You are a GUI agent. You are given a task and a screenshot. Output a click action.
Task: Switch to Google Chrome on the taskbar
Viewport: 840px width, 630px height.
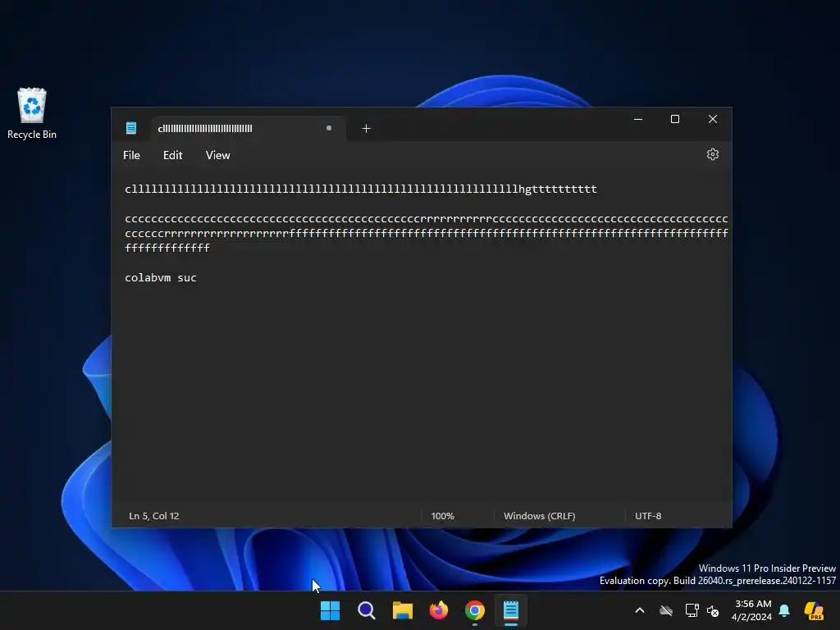pyautogui.click(x=475, y=610)
